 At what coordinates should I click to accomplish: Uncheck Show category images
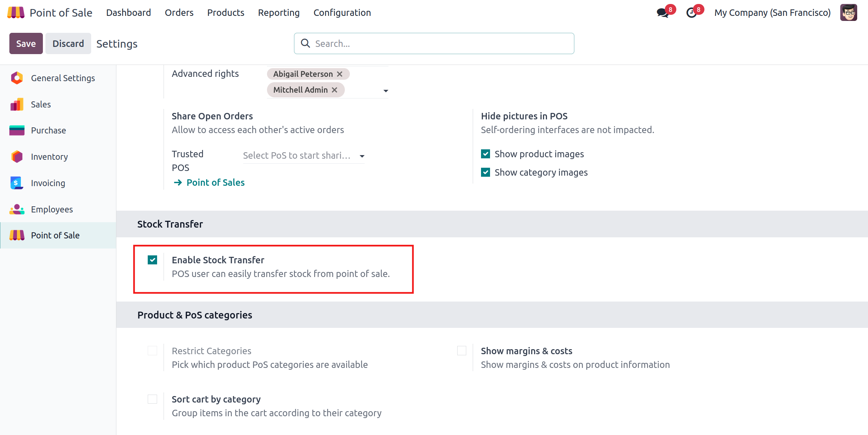pos(486,172)
